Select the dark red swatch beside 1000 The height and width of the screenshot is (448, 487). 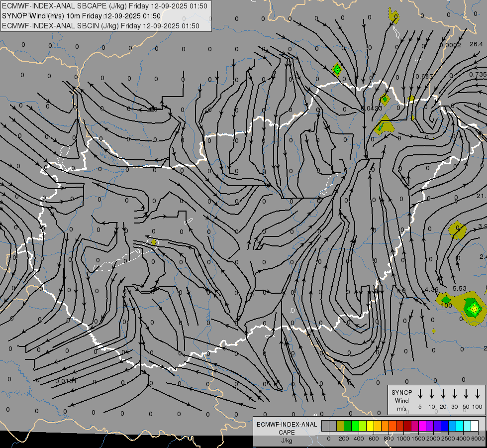point(407,426)
